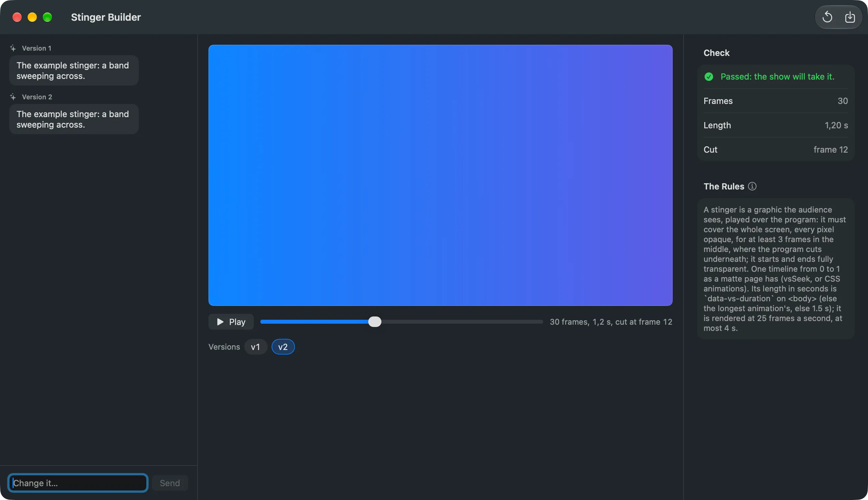Viewport: 868px width, 500px height.
Task: Click the rules description paragraph
Action: 775,269
